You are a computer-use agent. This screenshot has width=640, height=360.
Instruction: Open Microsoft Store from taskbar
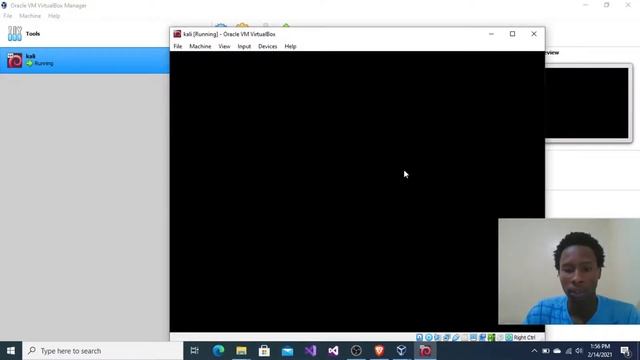coord(264,351)
